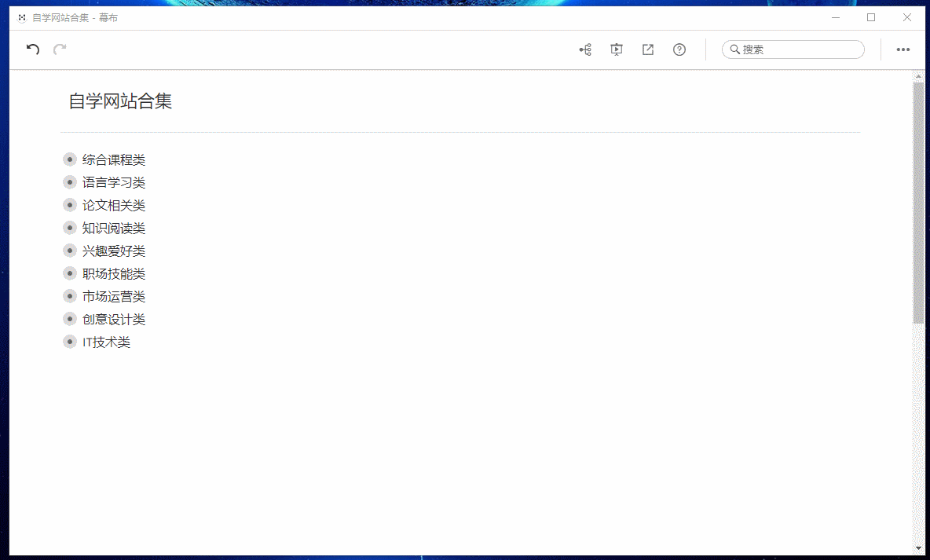Image resolution: width=930 pixels, height=560 pixels.
Task: Expand the 创意设计类 bullet
Action: 69,319
